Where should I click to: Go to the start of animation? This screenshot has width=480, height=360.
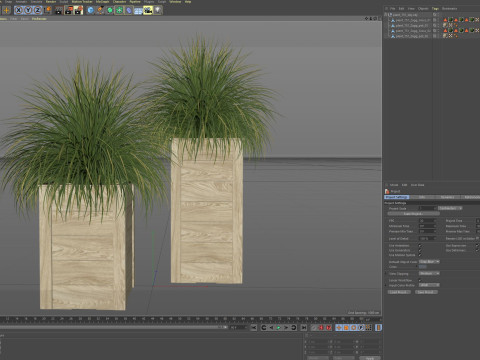(253, 328)
